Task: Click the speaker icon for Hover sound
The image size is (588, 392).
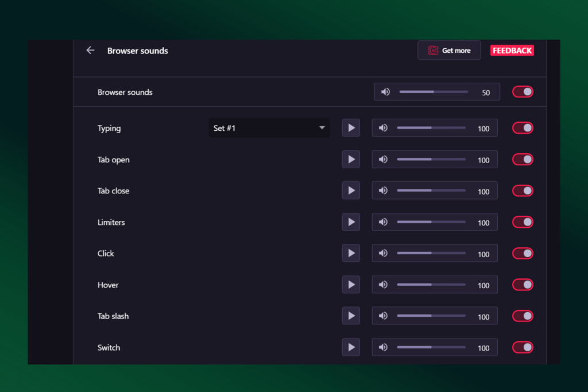Action: (383, 285)
